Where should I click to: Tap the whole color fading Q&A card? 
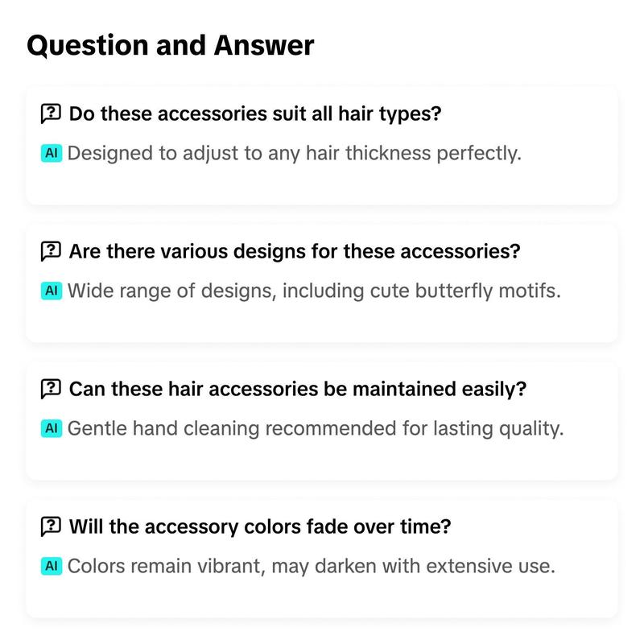click(321, 558)
